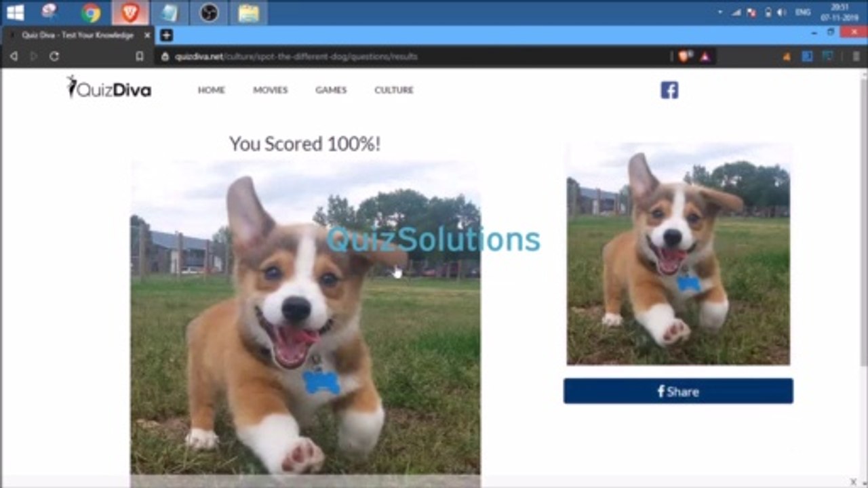Click the small corgi puppy thumbnail
Viewport: 868px width, 488px height.
coord(678,253)
